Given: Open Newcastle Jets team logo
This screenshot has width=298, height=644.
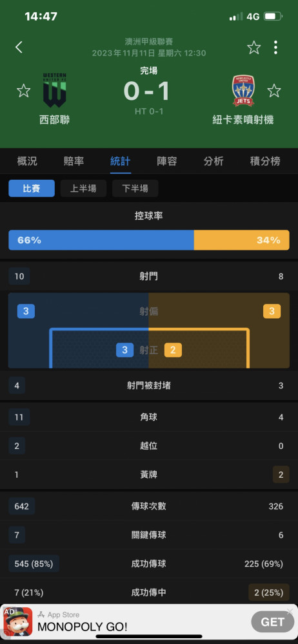Looking at the screenshot, I should click(x=243, y=90).
